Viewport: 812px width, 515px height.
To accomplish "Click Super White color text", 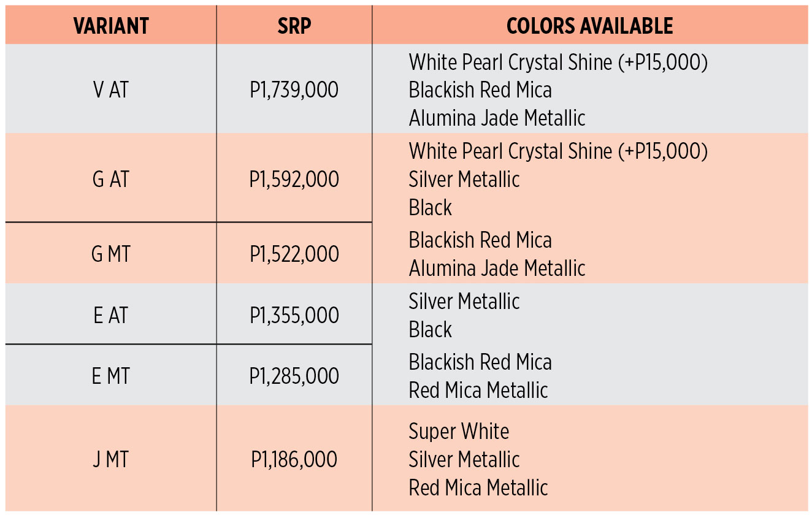I will point(459,432).
